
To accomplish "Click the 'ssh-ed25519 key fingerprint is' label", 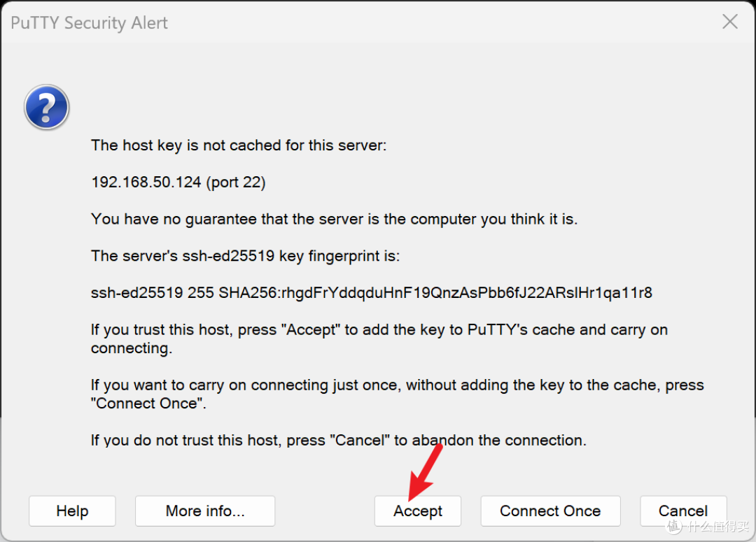I will (246, 256).
